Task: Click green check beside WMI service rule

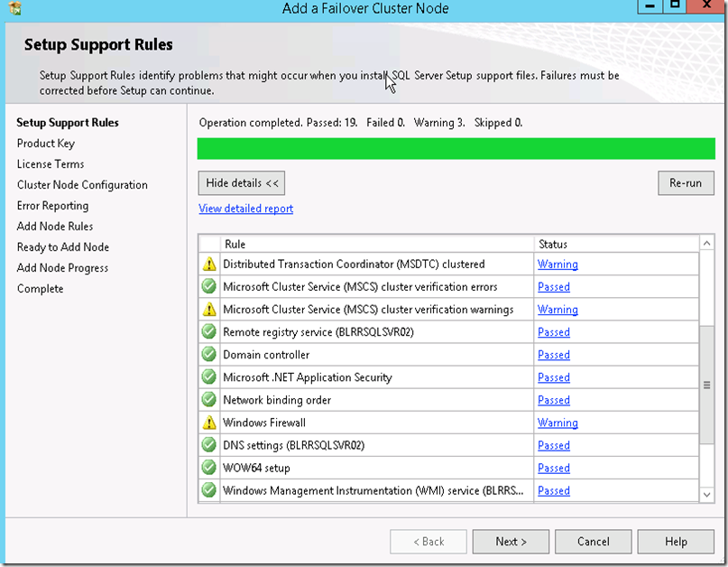Action: click(209, 490)
